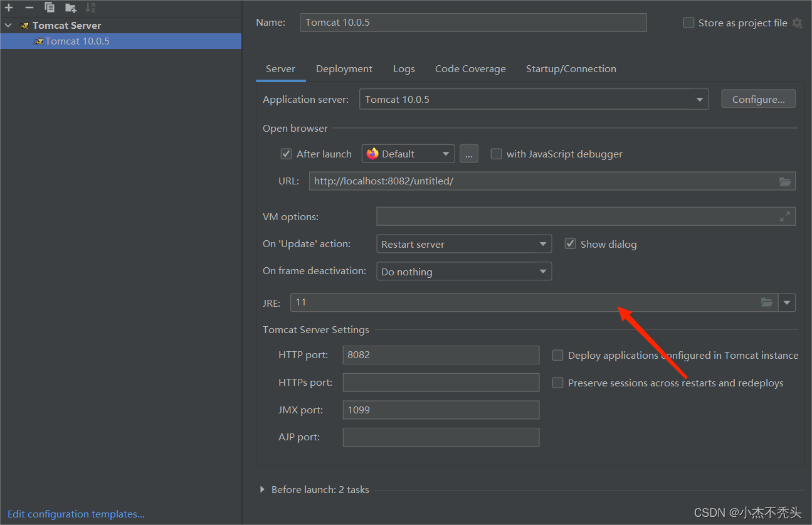
Task: Click the VM options input field
Action: click(586, 216)
